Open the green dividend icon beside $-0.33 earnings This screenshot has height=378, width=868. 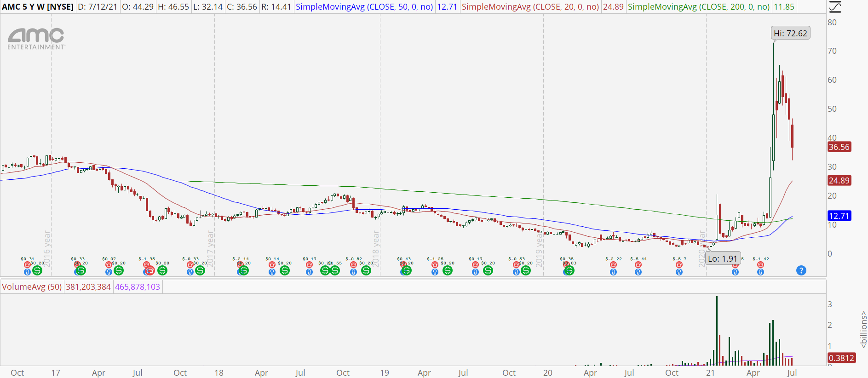(200, 270)
